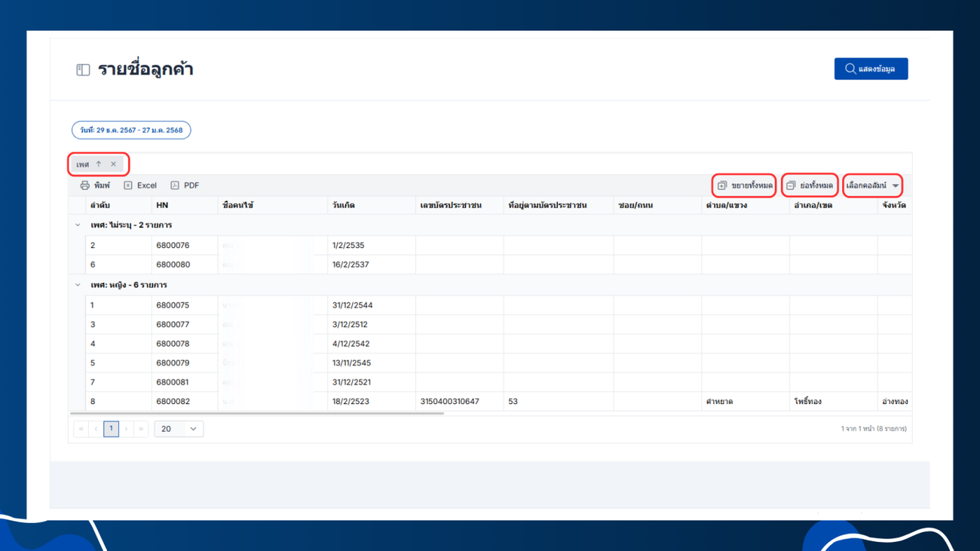Image resolution: width=980 pixels, height=551 pixels.
Task: Select HN cell 6800082
Action: click(184, 402)
